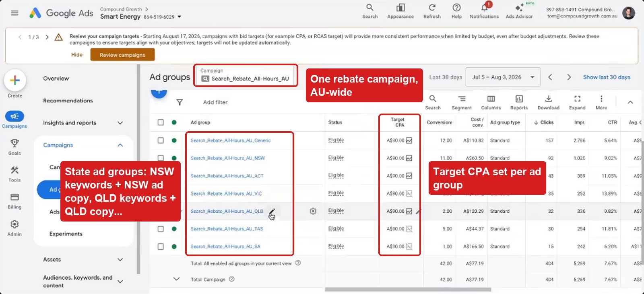Expand the Total Campaign row chevron
Viewport: 644px width, 294px height.
(176, 279)
